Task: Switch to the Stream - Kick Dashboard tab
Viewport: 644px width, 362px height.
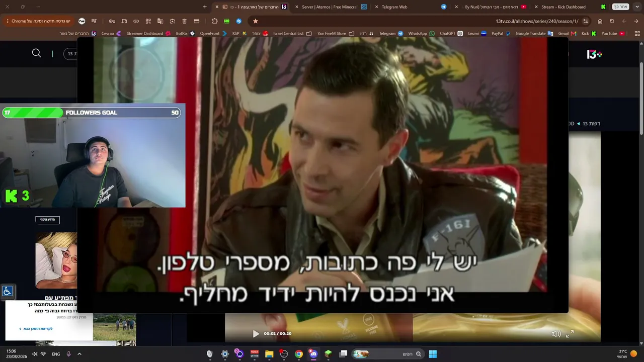Action: [571, 7]
